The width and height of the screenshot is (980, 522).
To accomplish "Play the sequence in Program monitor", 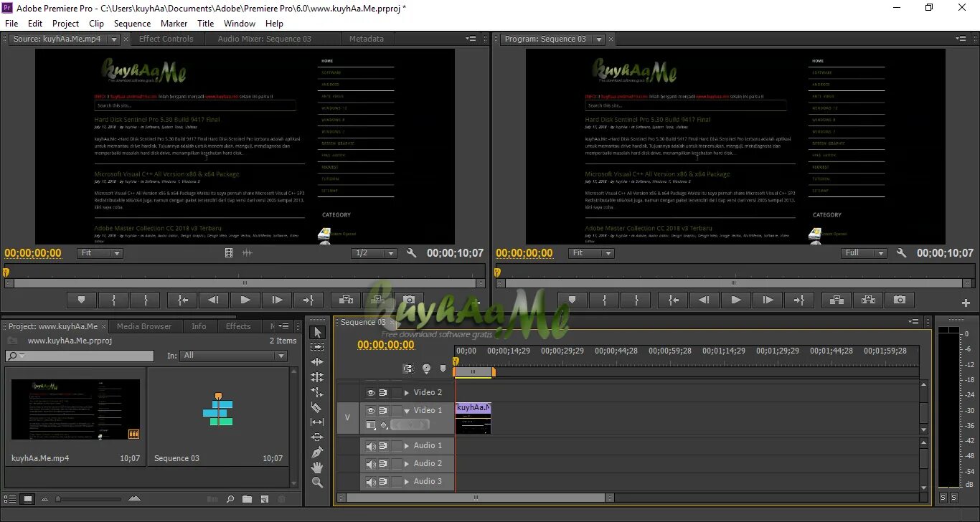I will click(x=736, y=300).
